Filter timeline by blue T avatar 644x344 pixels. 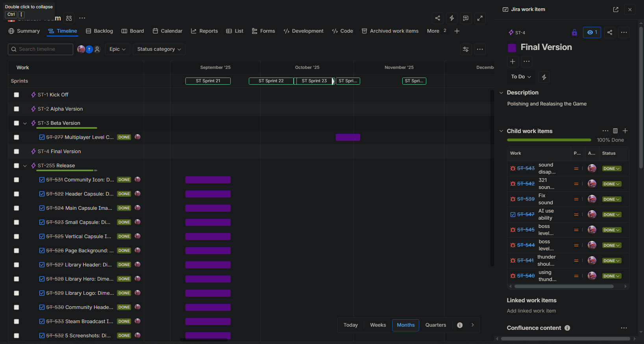coord(89,49)
